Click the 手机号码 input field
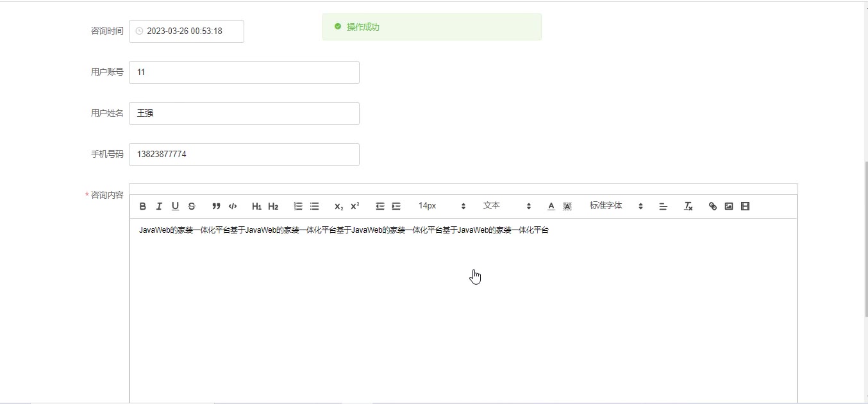868x404 pixels. coord(244,155)
